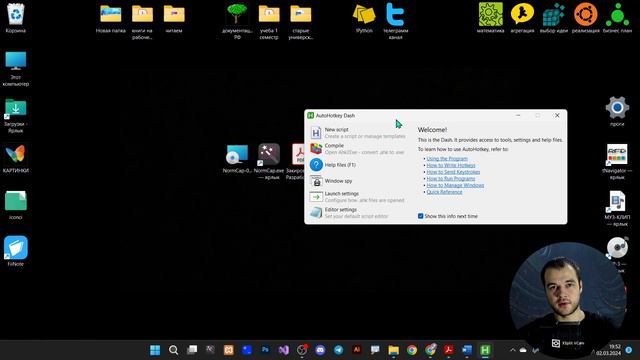Select the книги на рабочем folder
The width and height of the screenshot is (640, 360).
click(142, 21)
